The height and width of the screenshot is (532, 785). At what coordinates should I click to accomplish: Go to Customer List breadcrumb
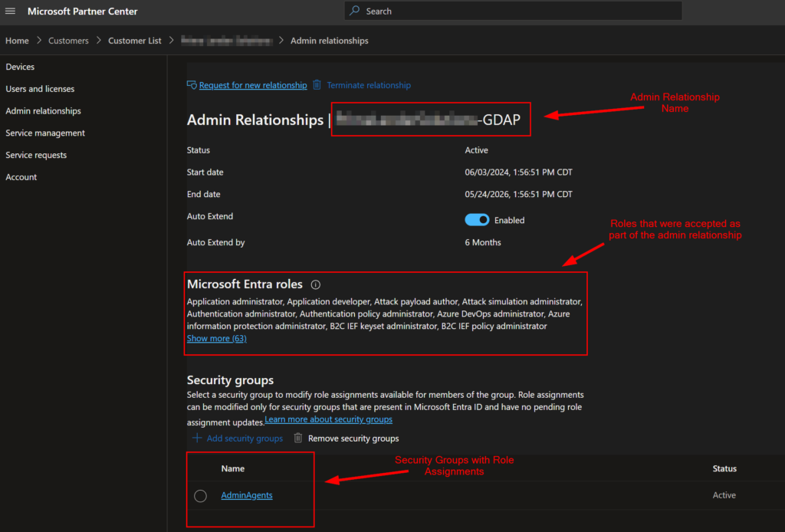coord(135,41)
